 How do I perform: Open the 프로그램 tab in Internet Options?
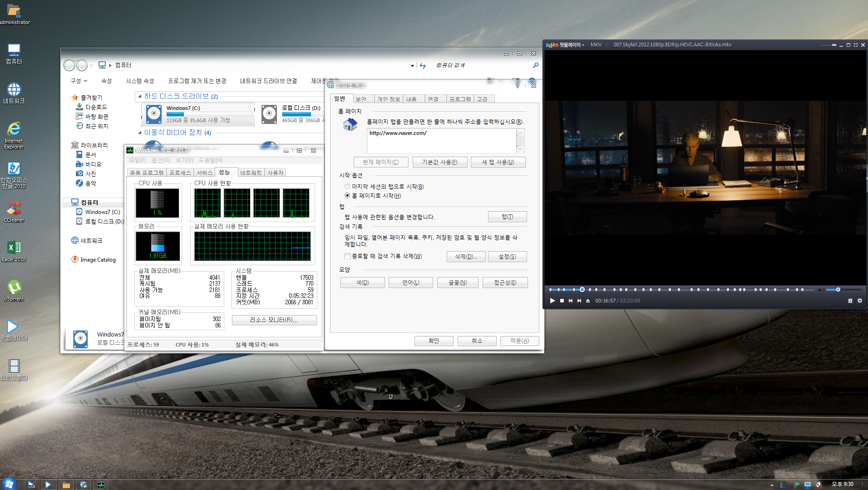(x=460, y=99)
